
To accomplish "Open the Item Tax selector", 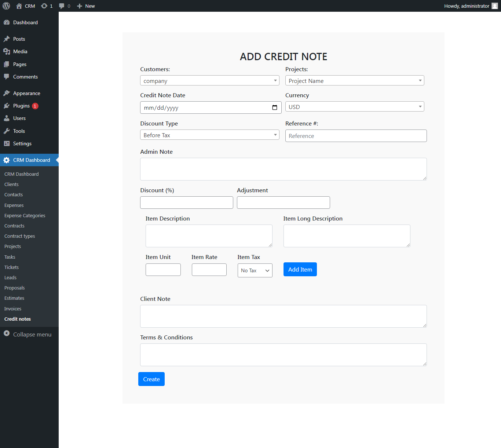I will [x=255, y=270].
